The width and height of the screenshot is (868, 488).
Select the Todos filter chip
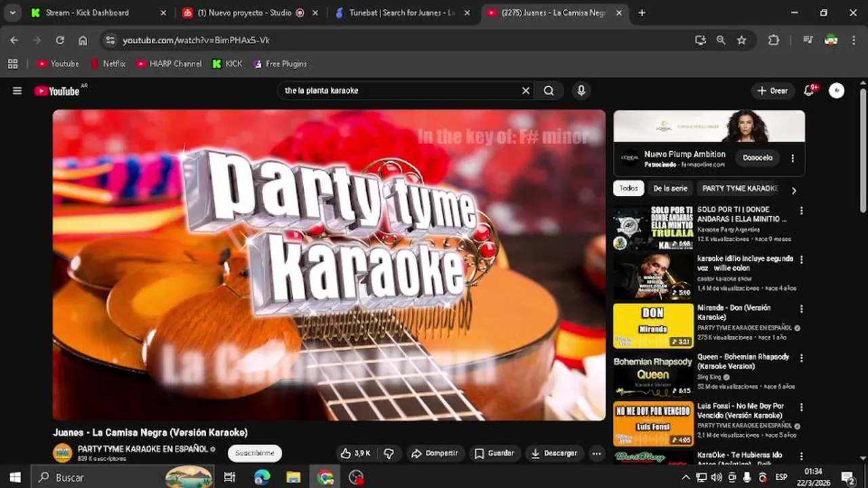click(629, 188)
